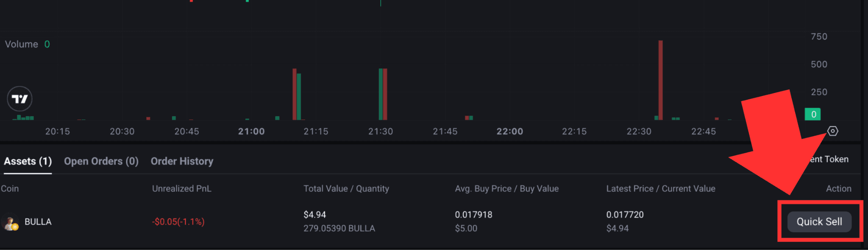Go to the Order History tab
The width and height of the screenshot is (868, 250).
point(182,161)
